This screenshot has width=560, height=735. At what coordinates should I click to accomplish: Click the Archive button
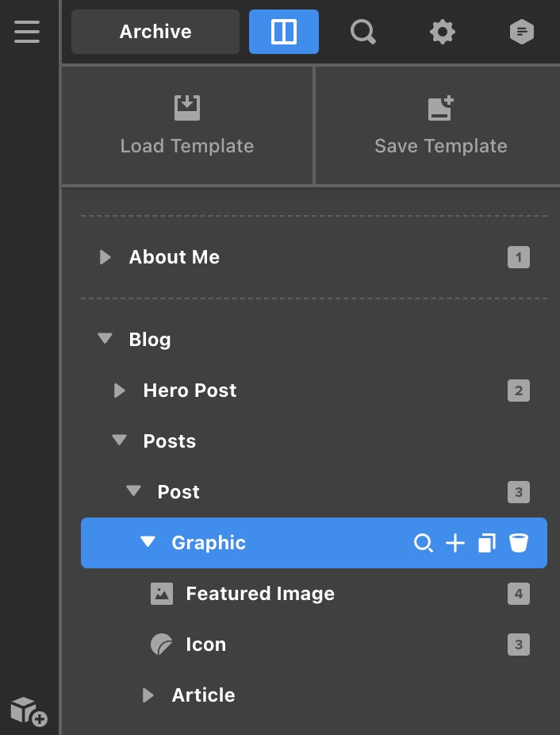[155, 32]
